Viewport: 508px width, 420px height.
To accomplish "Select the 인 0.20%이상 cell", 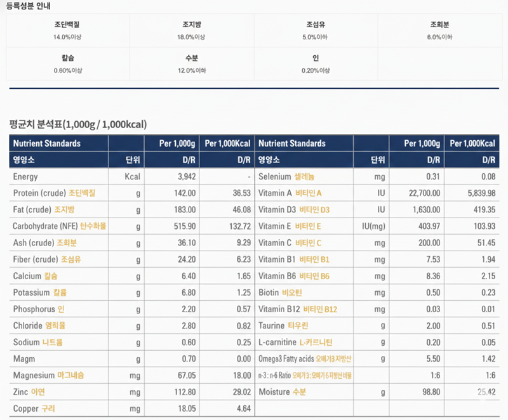I will click(316, 64).
